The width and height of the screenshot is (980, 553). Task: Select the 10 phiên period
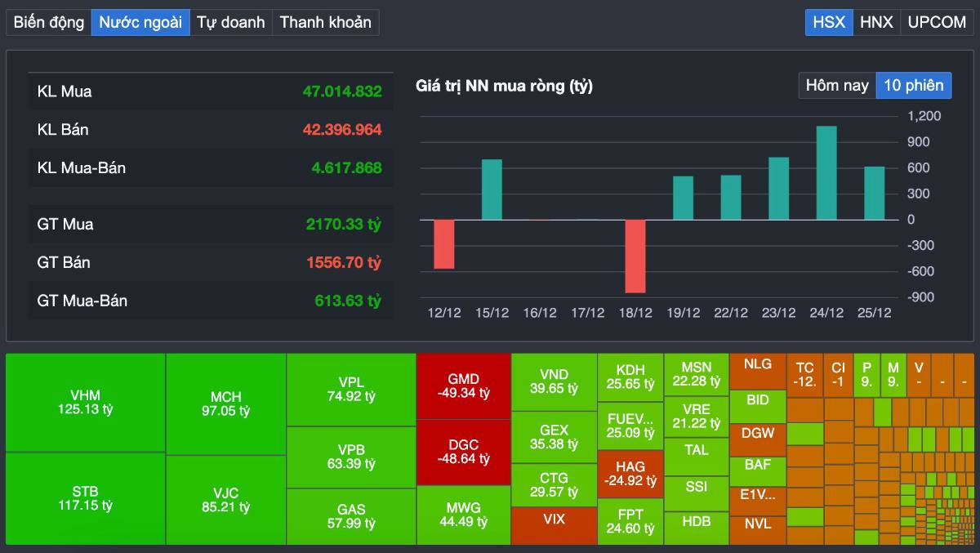(914, 85)
